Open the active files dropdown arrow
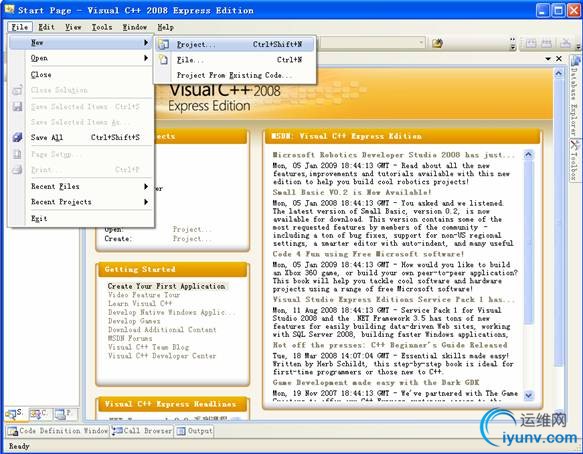Viewport: 583px width, 454px height. [x=548, y=59]
